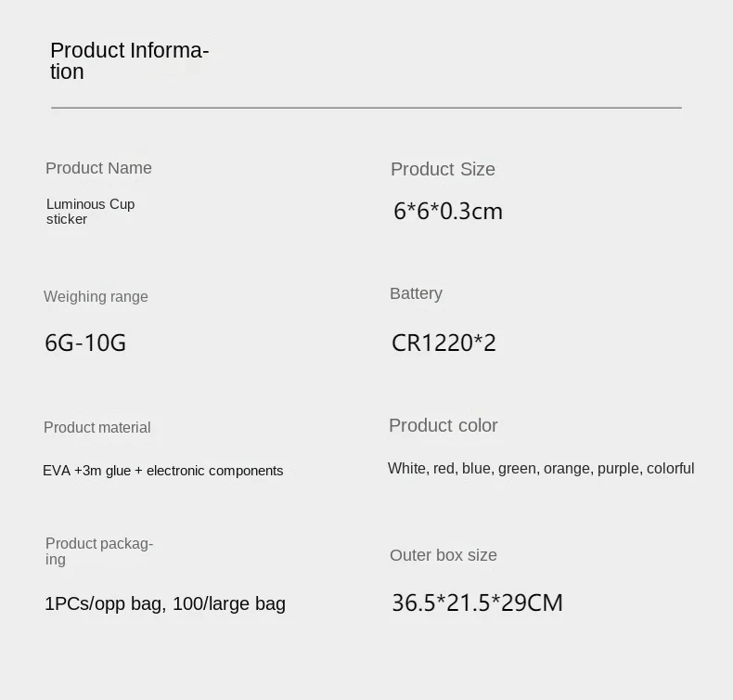733x700 pixels.
Task: Click the horizontal divider line under the heading
Action: (366, 108)
